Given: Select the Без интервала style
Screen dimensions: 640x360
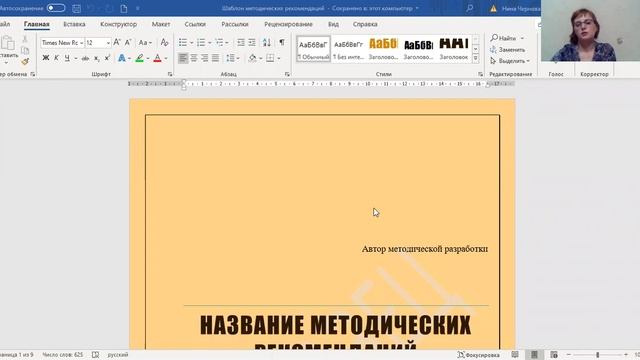Looking at the screenshot, I should [x=348, y=49].
